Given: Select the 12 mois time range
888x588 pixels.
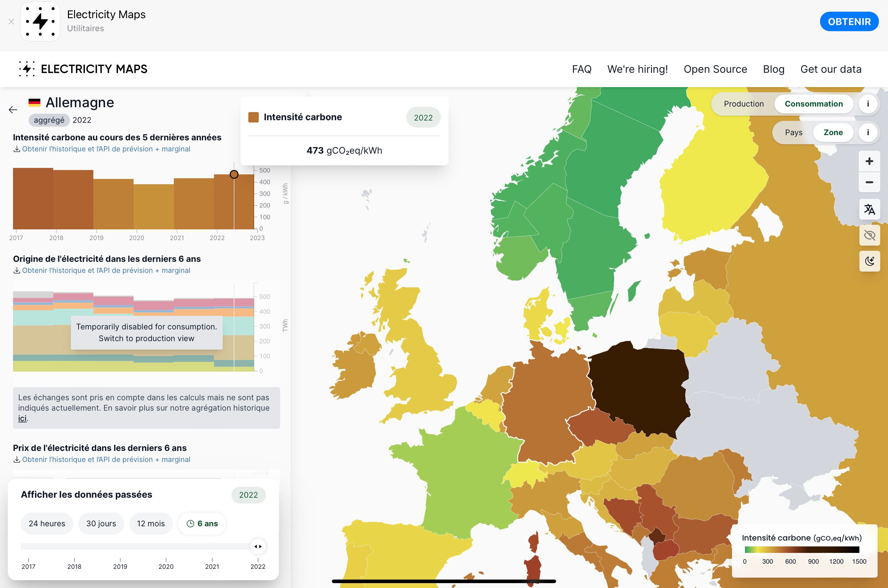Looking at the screenshot, I should [151, 523].
